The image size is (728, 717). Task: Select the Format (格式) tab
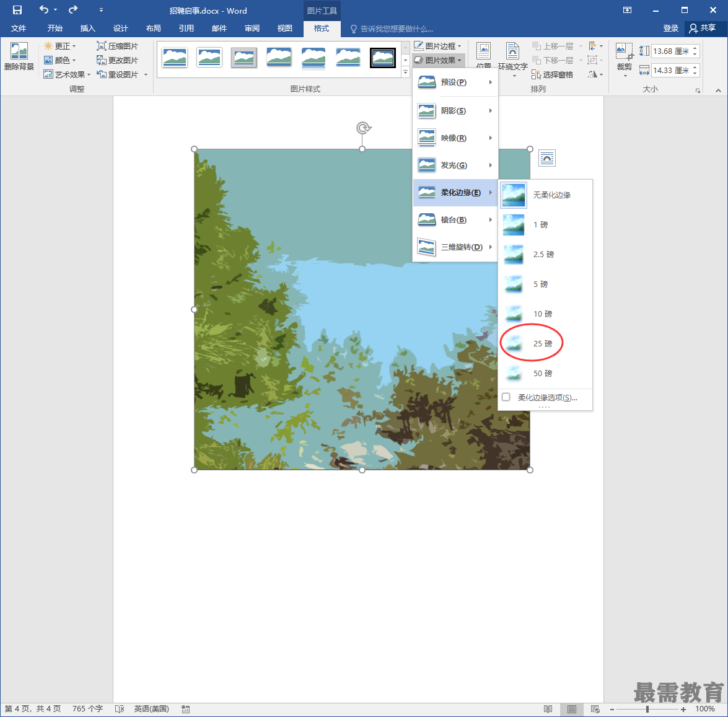click(x=322, y=29)
